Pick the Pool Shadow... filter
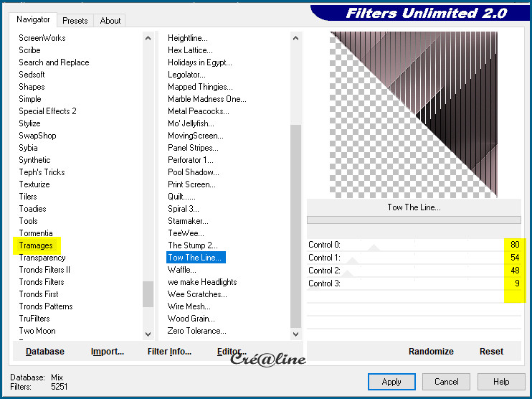Viewport: 532px width, 399px height. pyautogui.click(x=194, y=172)
